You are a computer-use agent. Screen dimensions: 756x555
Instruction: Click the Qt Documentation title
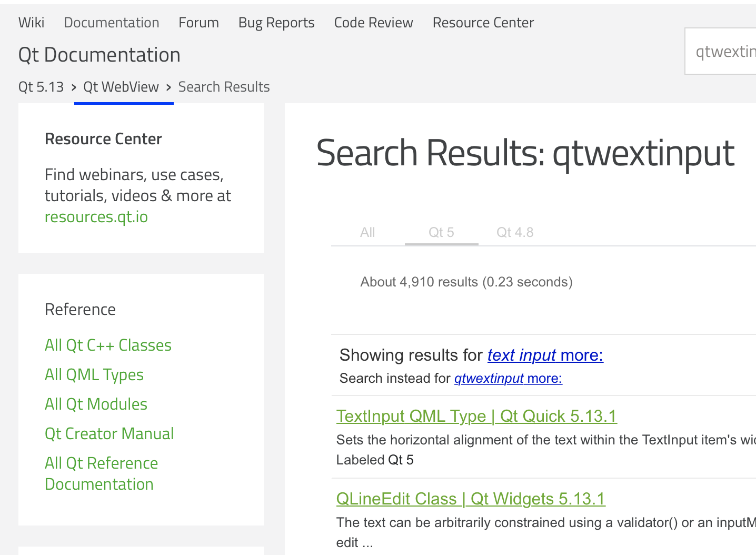tap(100, 55)
